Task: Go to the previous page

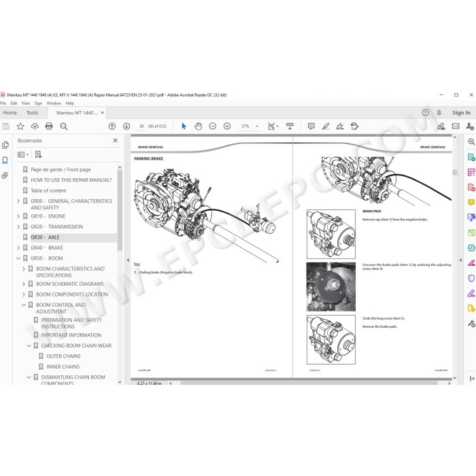Action: point(112,126)
